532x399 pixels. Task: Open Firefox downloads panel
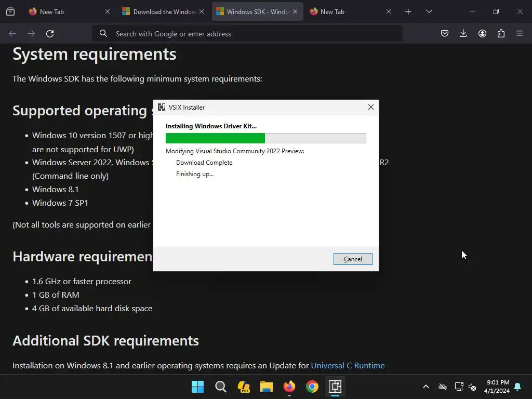pyautogui.click(x=463, y=33)
